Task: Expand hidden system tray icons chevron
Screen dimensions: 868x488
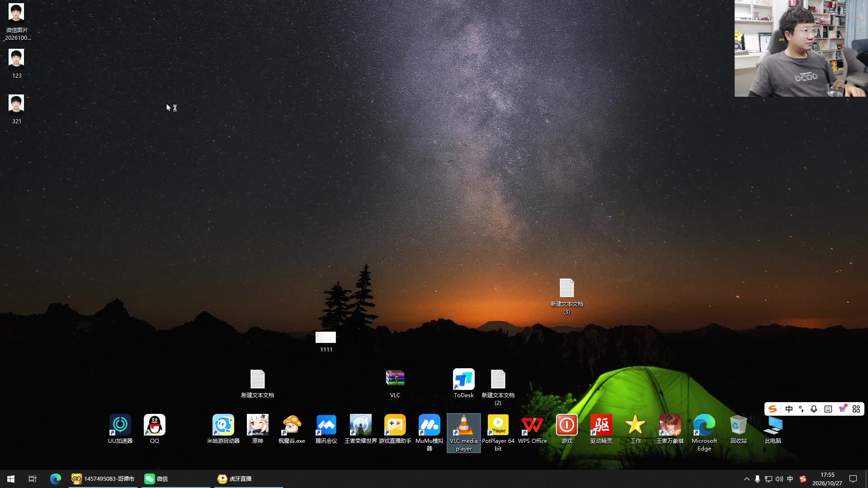Action: 746,479
